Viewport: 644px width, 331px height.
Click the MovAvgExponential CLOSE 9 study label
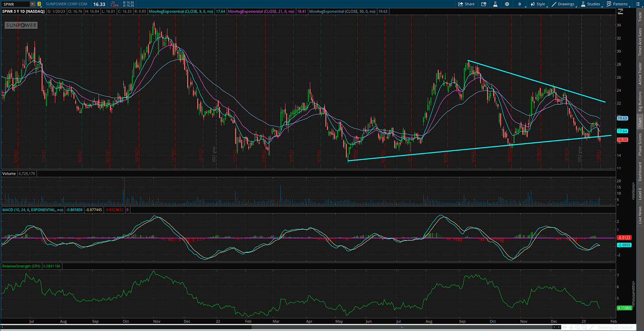pyautogui.click(x=181, y=11)
